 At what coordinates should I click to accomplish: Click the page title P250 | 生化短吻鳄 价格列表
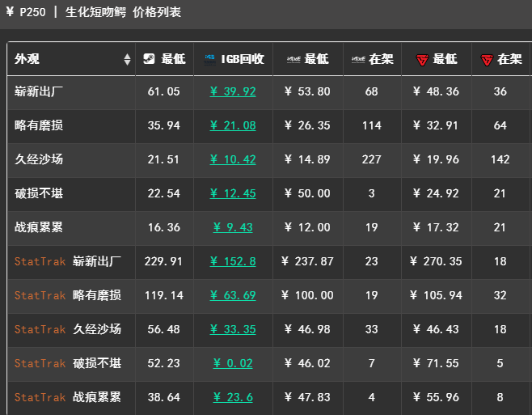(100, 12)
